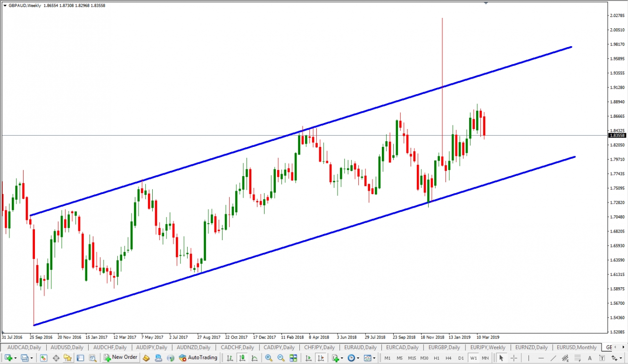Select the H4 timeframe
628x364 pixels.
click(x=448, y=358)
